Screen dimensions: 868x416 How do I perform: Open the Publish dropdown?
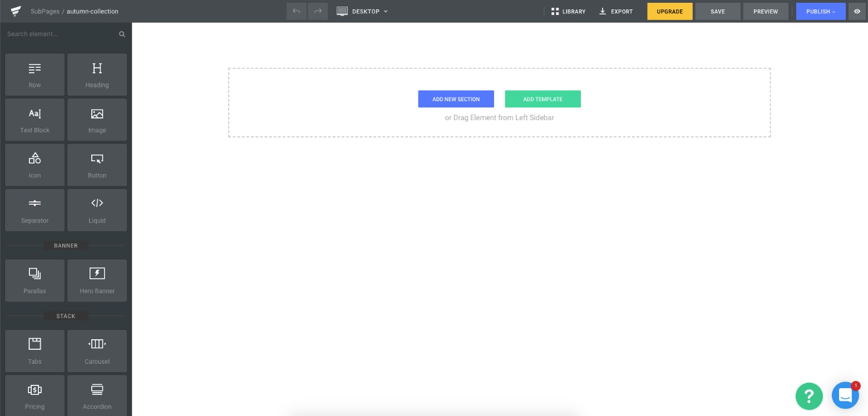pyautogui.click(x=821, y=11)
